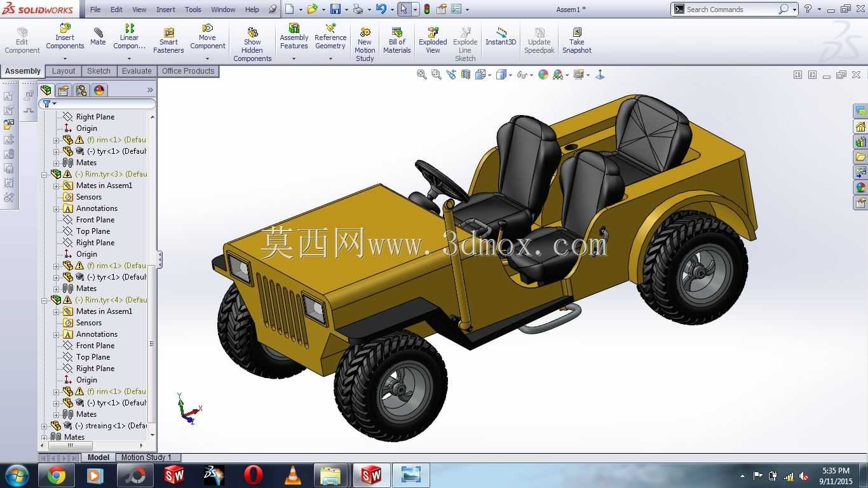Select Move Component tool
Image resolution: width=868 pixels, height=488 pixels.
208,37
